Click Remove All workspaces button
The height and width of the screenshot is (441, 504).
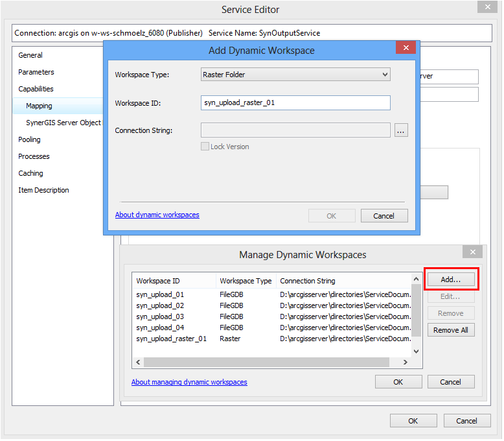tap(451, 330)
